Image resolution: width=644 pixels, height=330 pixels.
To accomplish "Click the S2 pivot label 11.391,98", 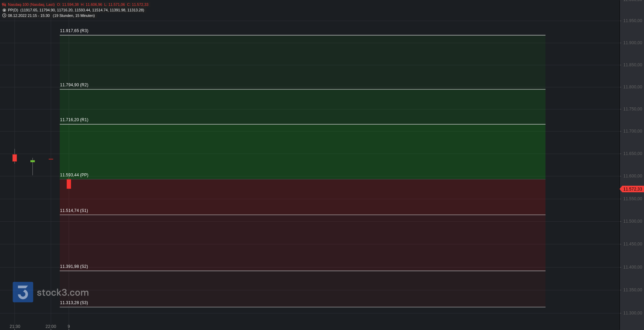I will pyautogui.click(x=74, y=266).
